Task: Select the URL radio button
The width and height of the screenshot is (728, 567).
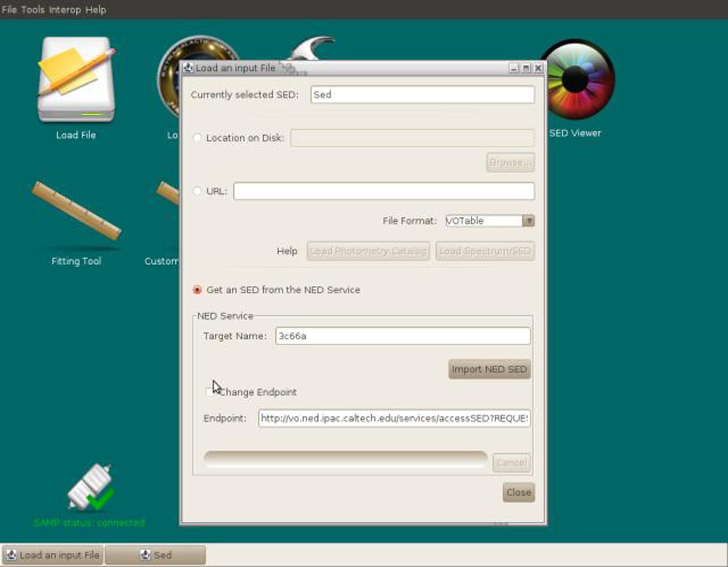Action: (x=197, y=191)
